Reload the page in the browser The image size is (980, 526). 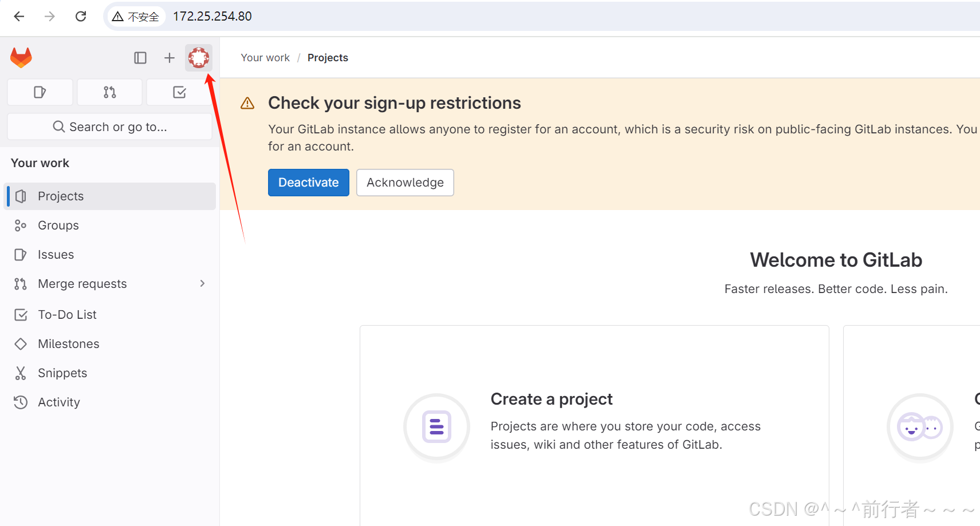pos(81,16)
